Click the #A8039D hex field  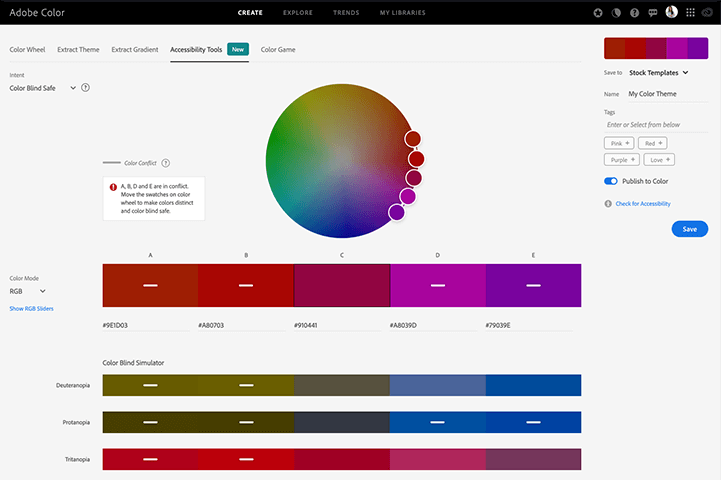point(433,326)
